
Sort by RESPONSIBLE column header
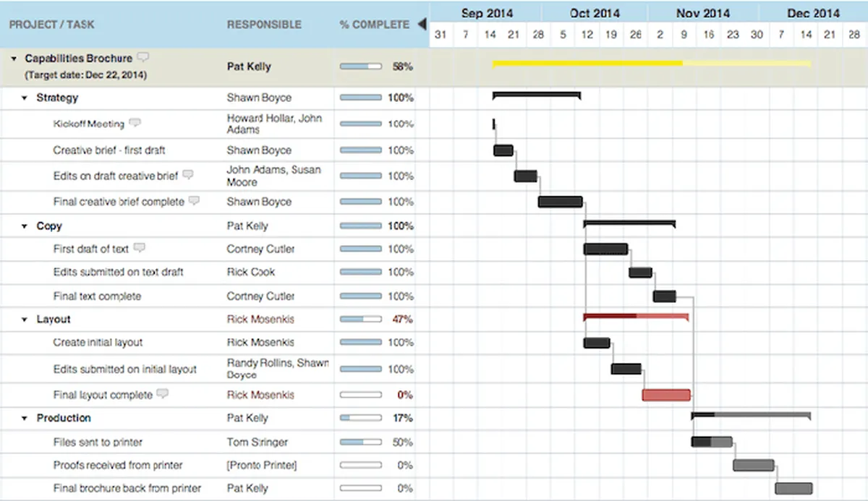tap(264, 24)
